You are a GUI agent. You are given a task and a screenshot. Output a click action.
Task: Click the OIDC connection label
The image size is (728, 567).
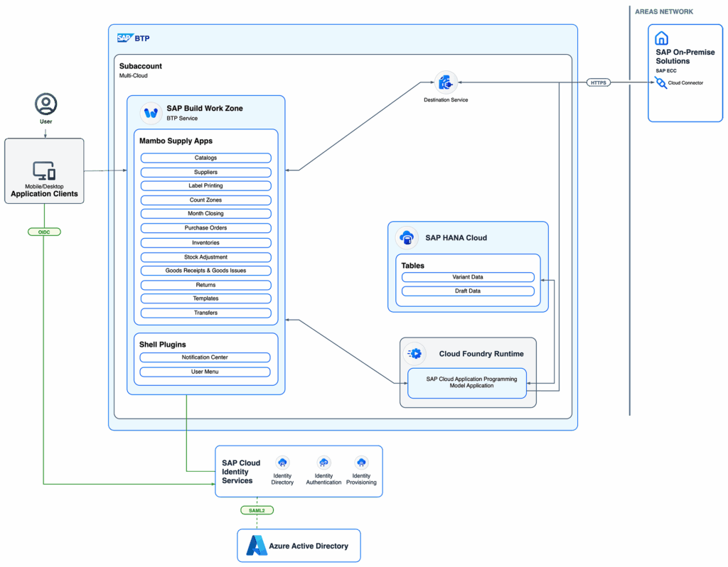pyautogui.click(x=44, y=232)
